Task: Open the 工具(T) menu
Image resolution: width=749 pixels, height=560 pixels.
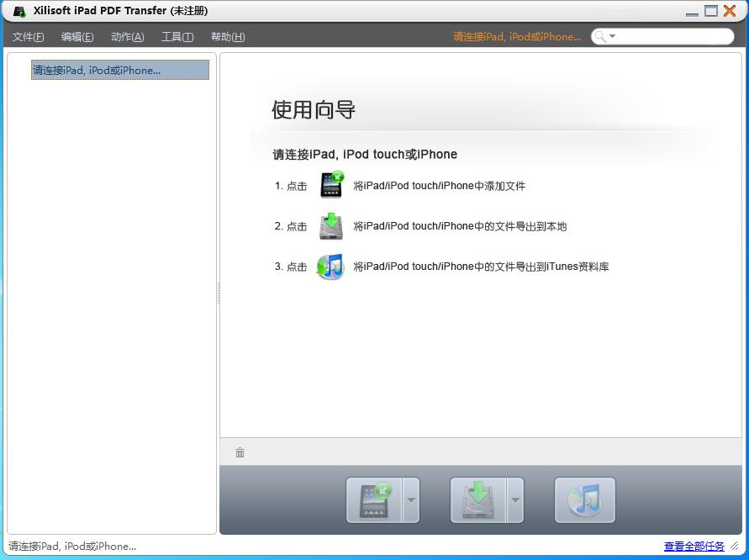Action: [177, 37]
